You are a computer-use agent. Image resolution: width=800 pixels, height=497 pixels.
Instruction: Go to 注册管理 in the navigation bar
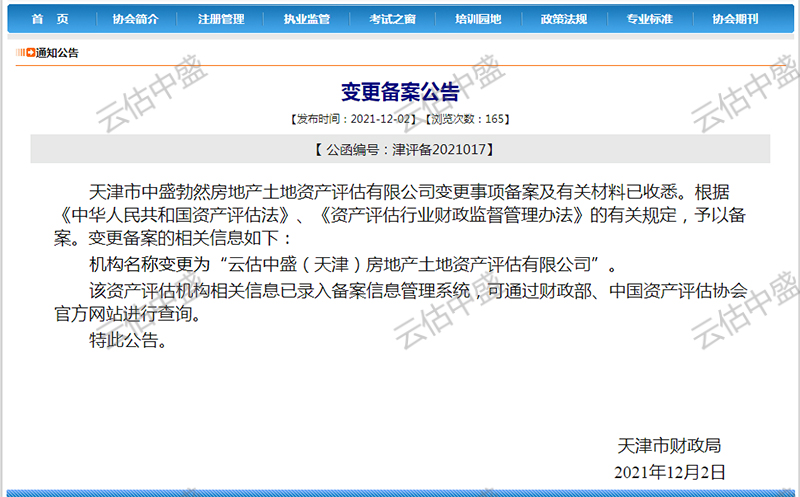click(221, 19)
